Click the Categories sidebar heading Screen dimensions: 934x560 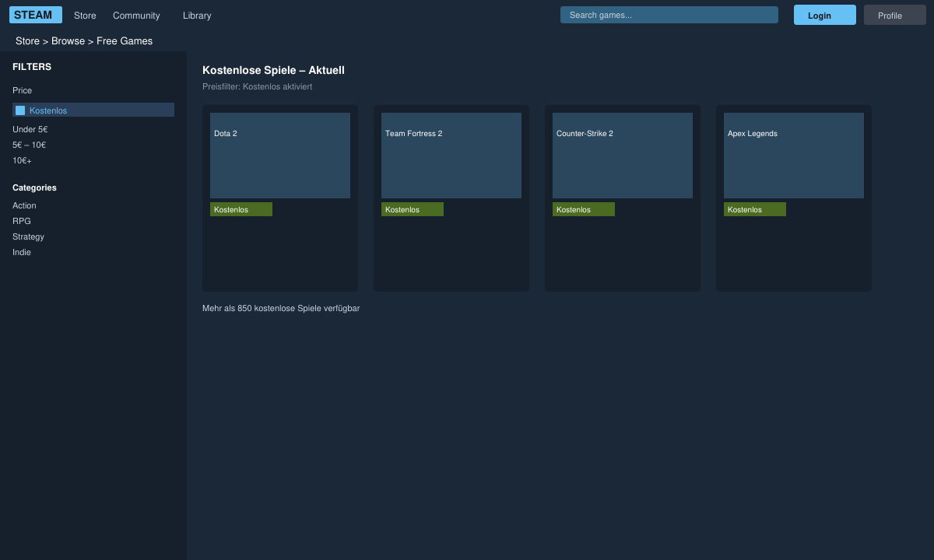click(34, 187)
